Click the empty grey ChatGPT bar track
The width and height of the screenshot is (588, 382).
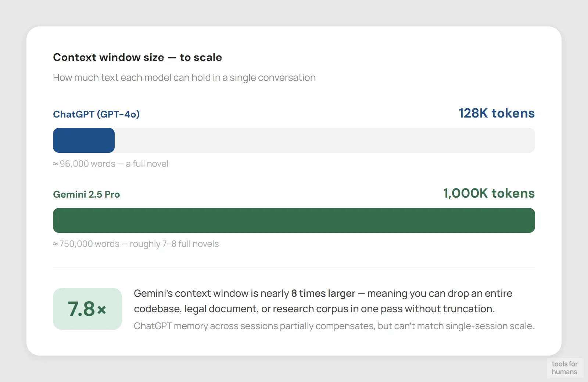point(323,140)
